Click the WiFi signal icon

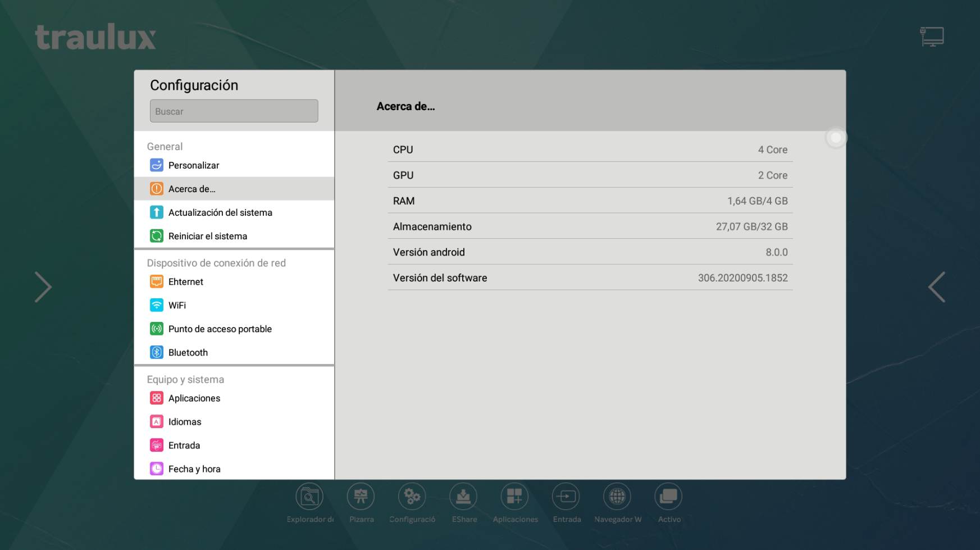click(157, 305)
